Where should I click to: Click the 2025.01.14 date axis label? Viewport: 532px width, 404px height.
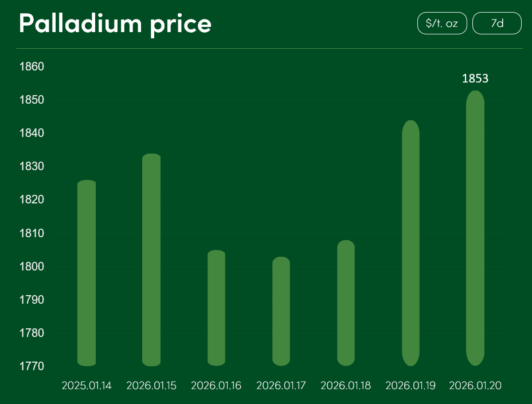[87, 386]
